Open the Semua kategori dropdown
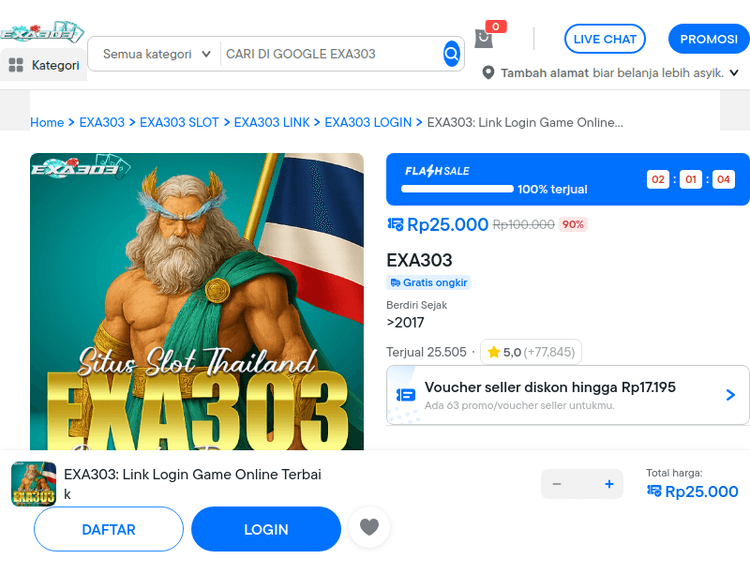This screenshot has height=563, width=750. tap(156, 54)
